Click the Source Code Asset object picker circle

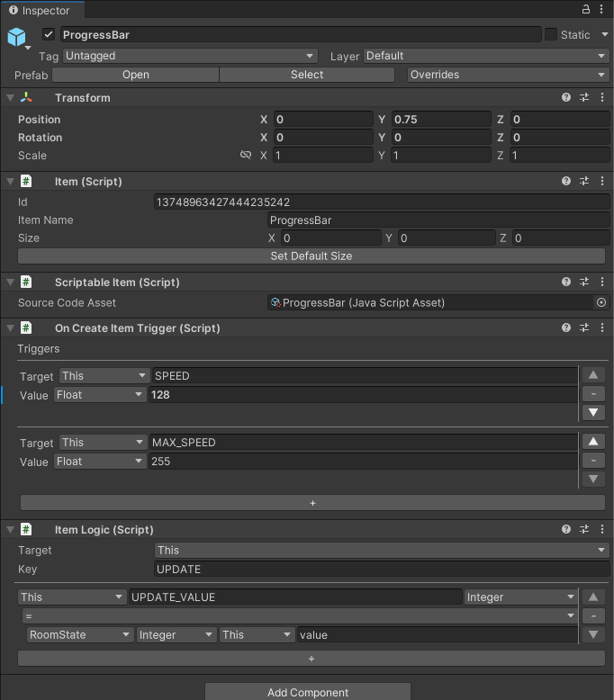coord(601,302)
